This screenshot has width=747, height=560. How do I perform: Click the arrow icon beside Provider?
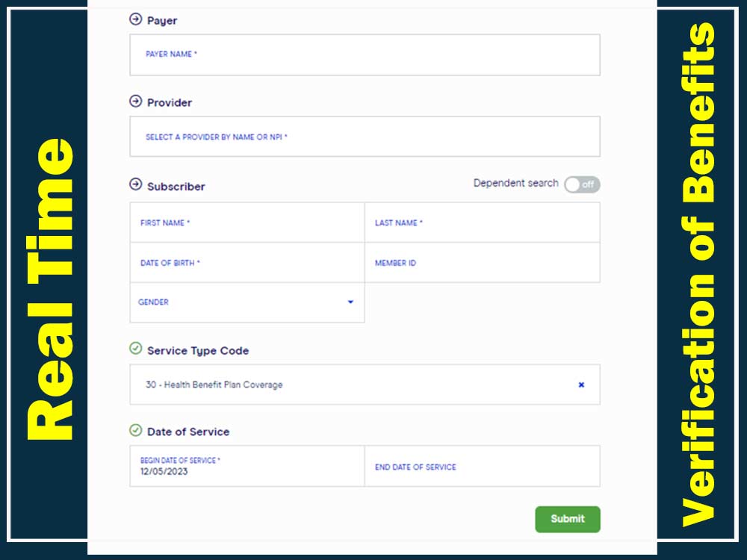(x=136, y=101)
